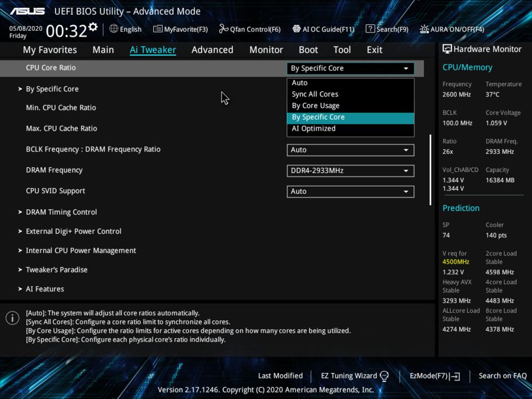Select Min. CPU Cache Ratio row

point(61,108)
